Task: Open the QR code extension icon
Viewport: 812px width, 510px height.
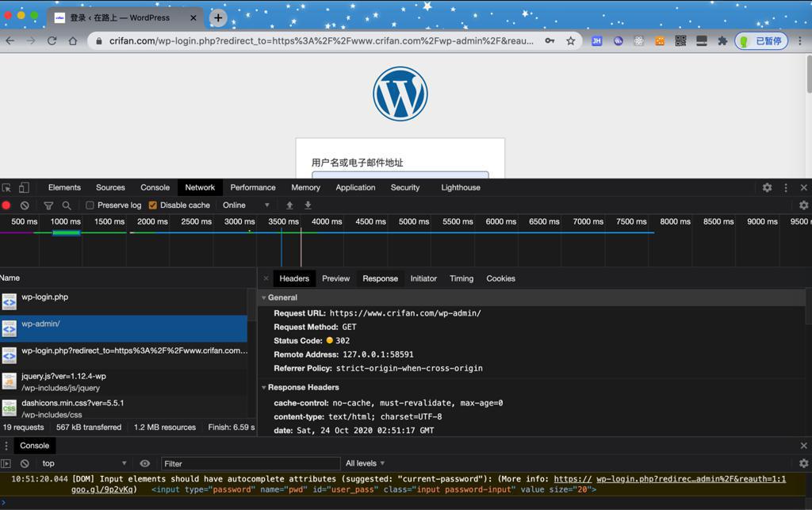Action: [x=680, y=41]
